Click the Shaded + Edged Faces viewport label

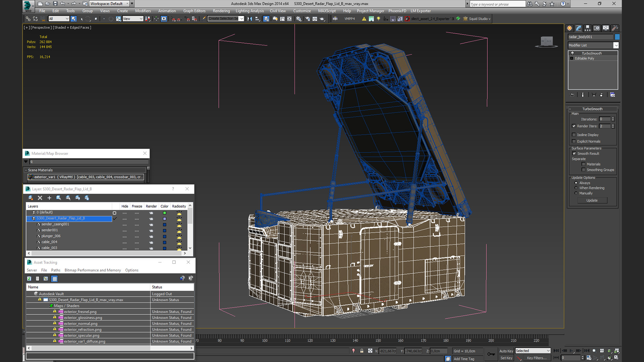coord(72,27)
